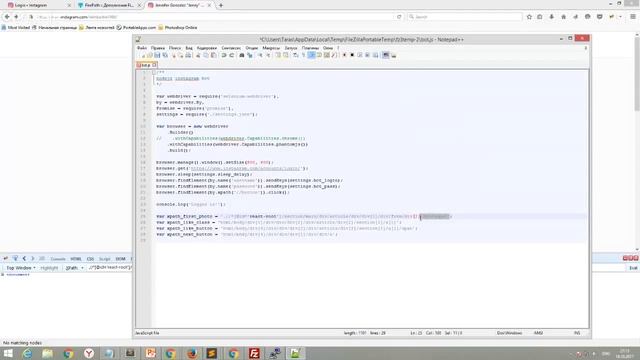This screenshot has height=360, width=640.
Task: Click the Copy icon in Notepad++ toolbar
Action: click(206, 55)
